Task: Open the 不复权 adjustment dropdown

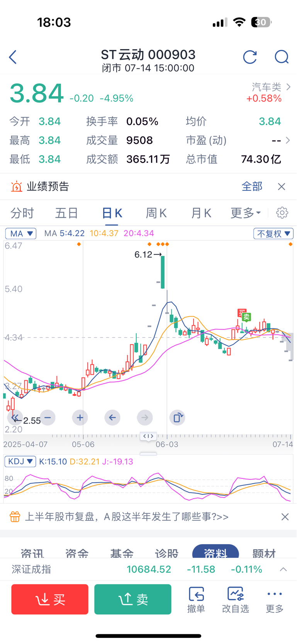Action: click(x=273, y=234)
